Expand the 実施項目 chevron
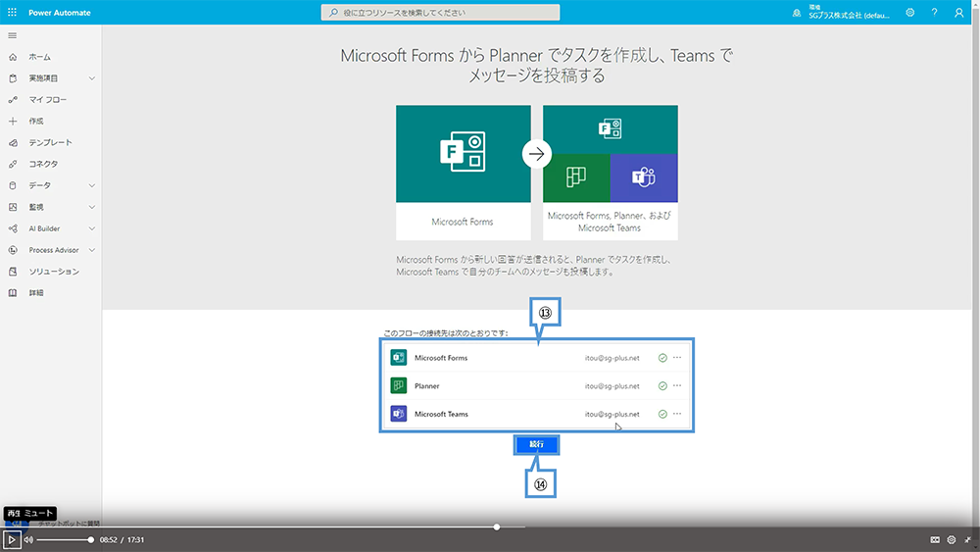 point(92,78)
